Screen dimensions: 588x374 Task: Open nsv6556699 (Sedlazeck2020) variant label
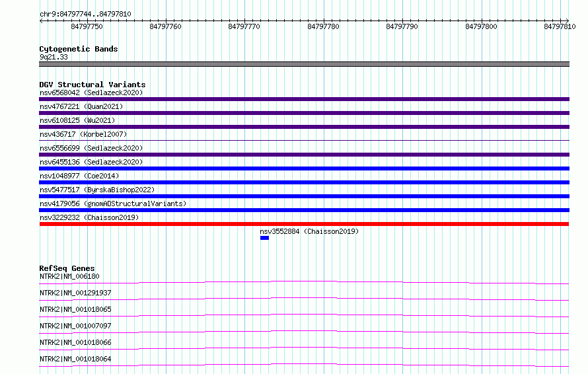(91, 148)
